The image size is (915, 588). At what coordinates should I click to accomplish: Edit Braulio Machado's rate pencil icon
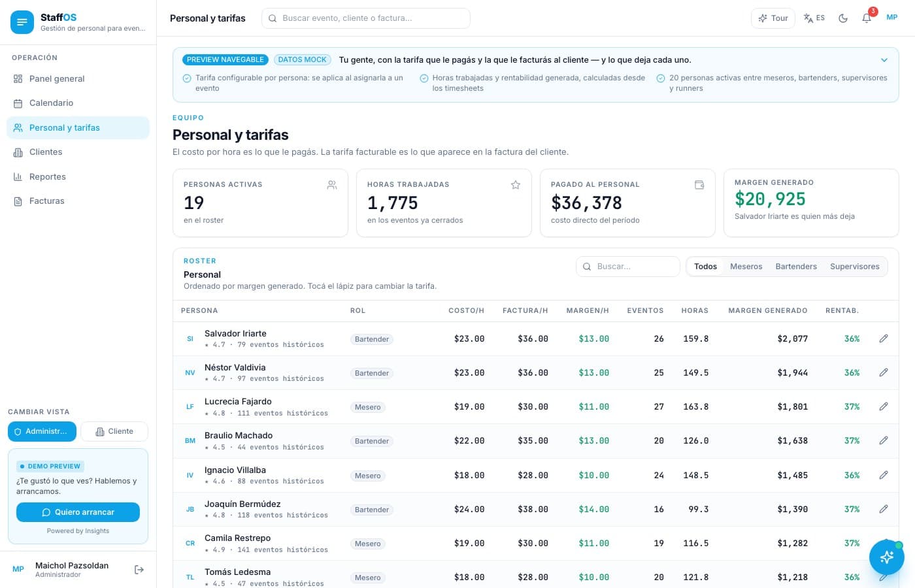[x=884, y=440]
